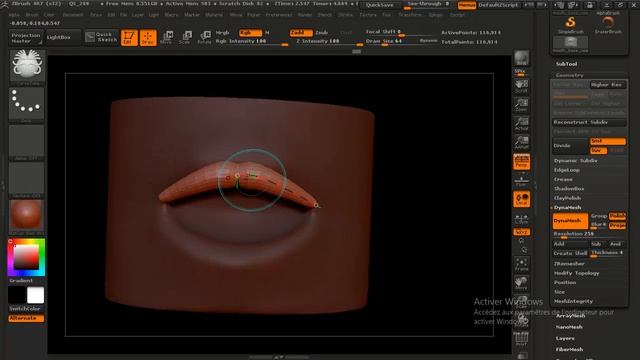
Task: Toggle DynaMesh Polish option
Action: pyautogui.click(x=617, y=216)
